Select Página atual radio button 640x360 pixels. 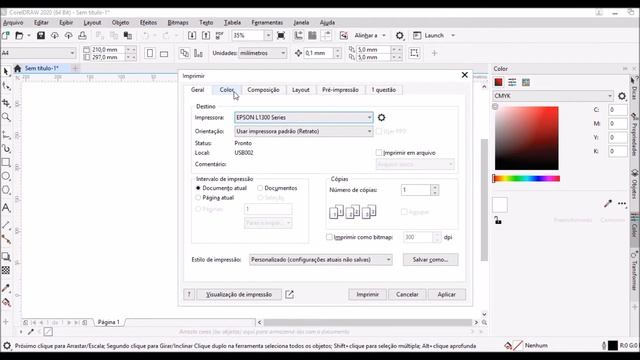click(198, 198)
